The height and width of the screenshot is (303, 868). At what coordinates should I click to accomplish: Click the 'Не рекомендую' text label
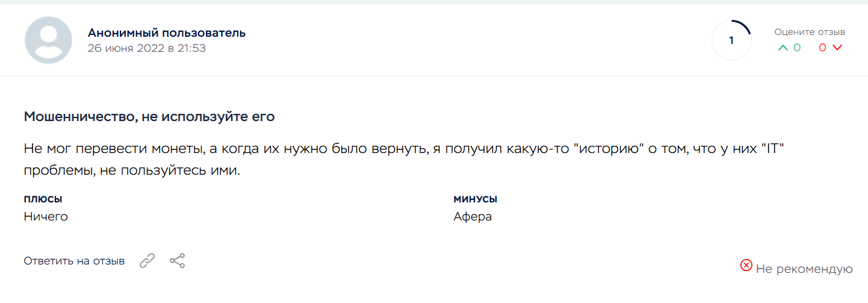point(804,269)
